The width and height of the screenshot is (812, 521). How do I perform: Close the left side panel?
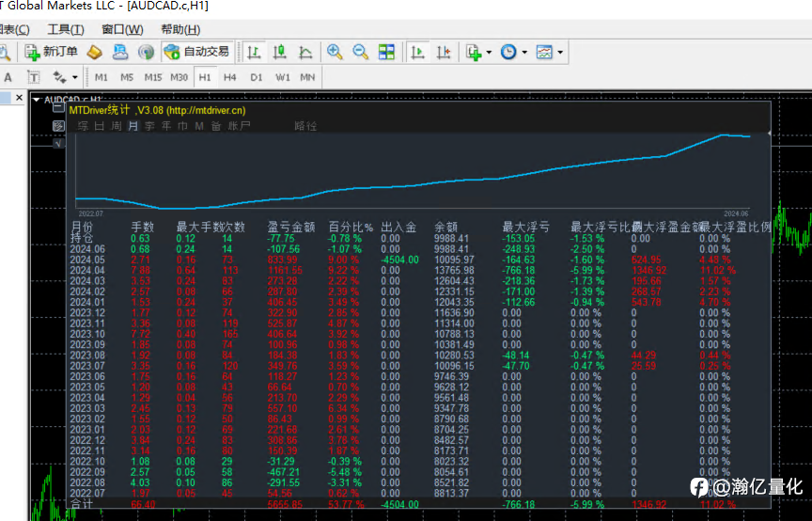pyautogui.click(x=19, y=98)
